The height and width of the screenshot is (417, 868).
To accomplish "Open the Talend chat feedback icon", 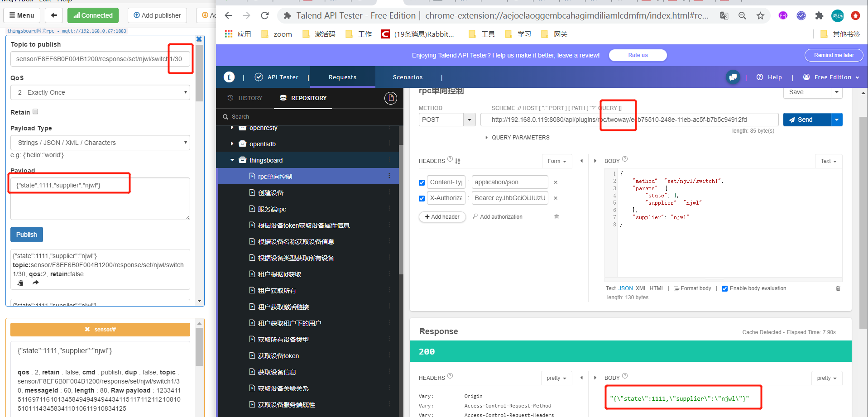I will pyautogui.click(x=733, y=77).
